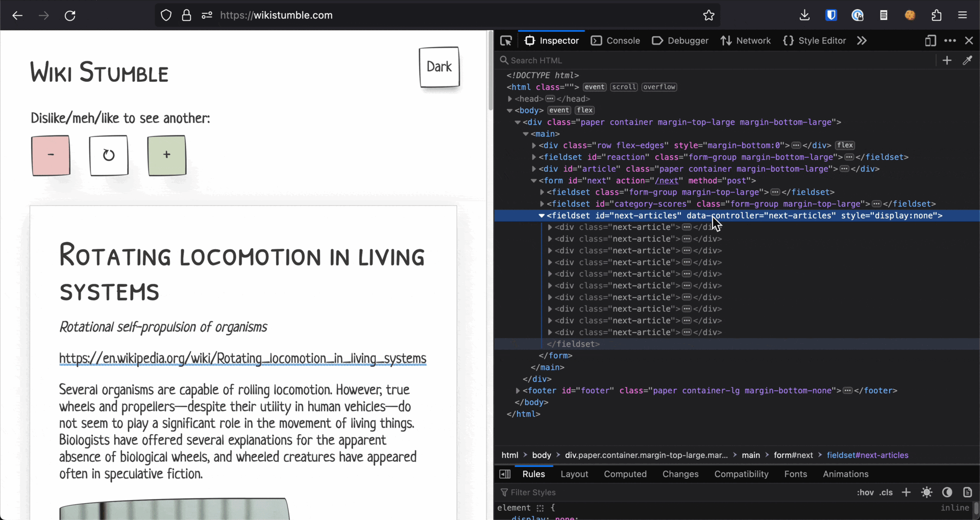
Task: Toggle dark color scheme simulation
Action: (x=947, y=492)
